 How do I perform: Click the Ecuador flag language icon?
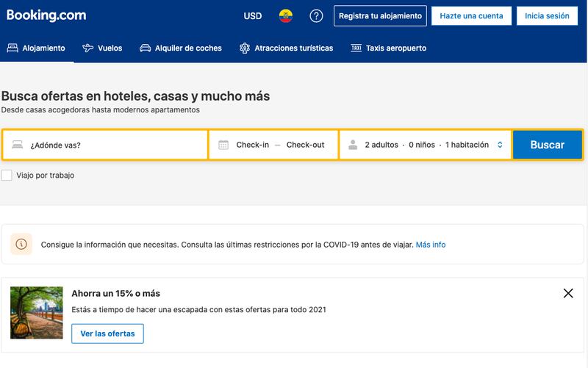point(286,15)
